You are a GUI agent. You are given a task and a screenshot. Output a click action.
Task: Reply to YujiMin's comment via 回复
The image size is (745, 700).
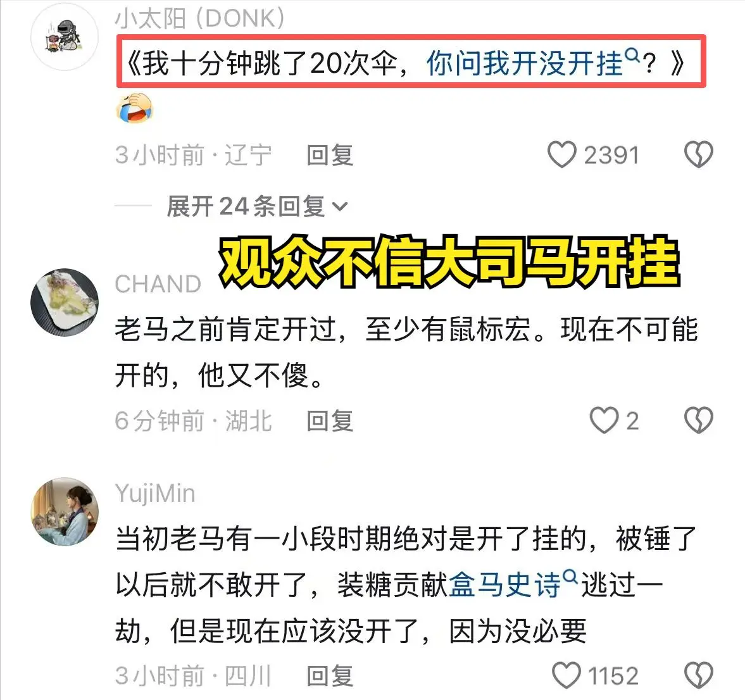(330, 675)
